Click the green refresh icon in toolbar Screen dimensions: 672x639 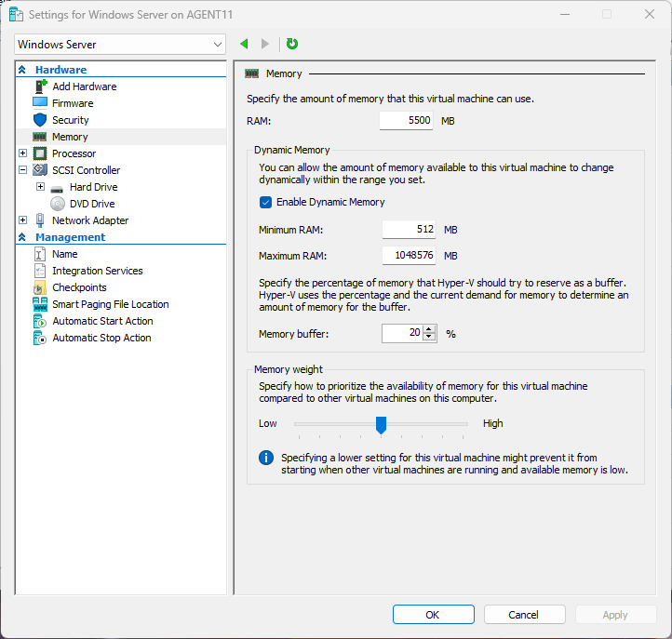pyautogui.click(x=292, y=44)
